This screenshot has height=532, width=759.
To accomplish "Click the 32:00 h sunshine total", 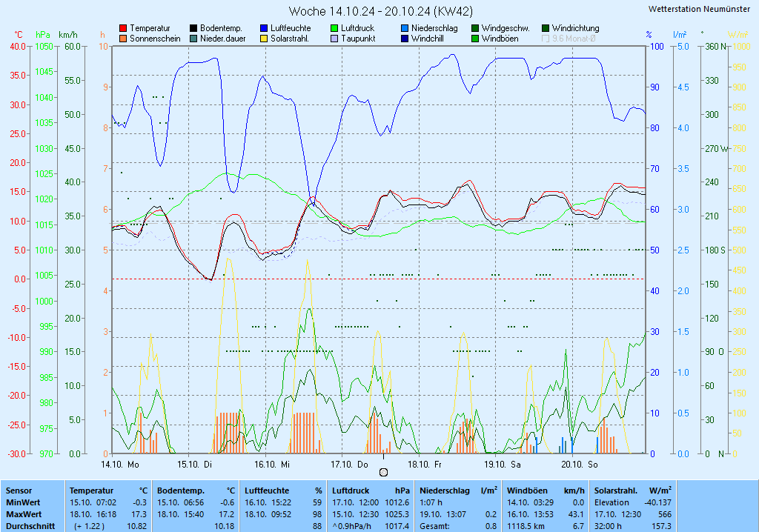I will tap(608, 526).
